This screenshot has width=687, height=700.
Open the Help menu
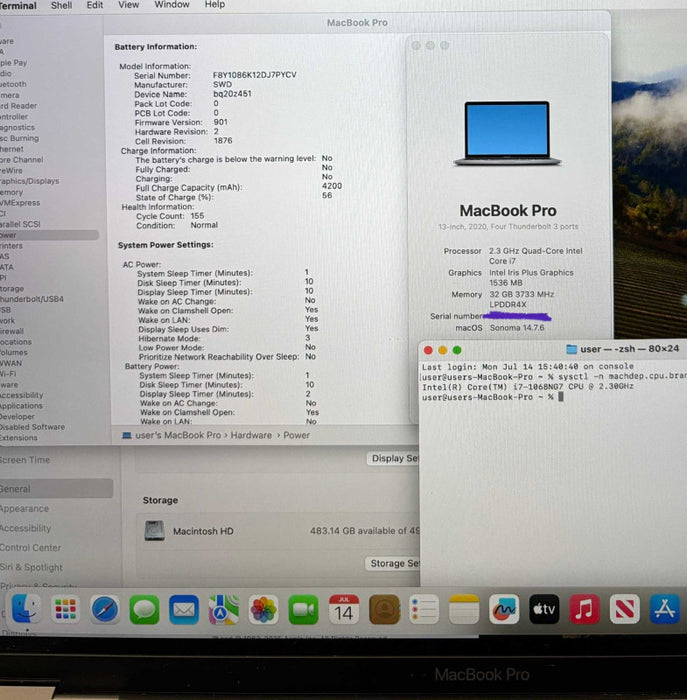[215, 4]
